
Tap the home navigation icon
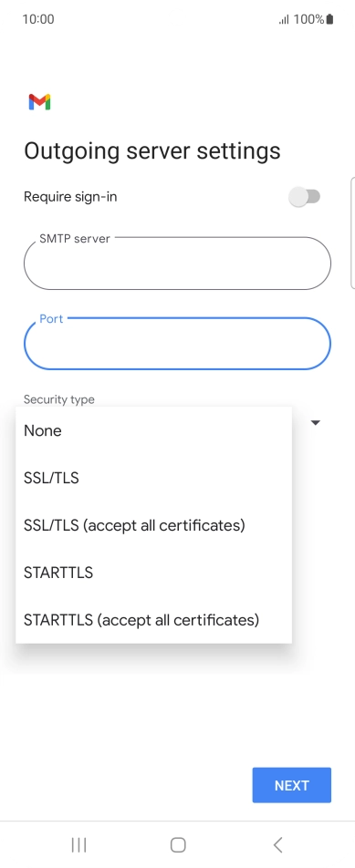point(178,844)
